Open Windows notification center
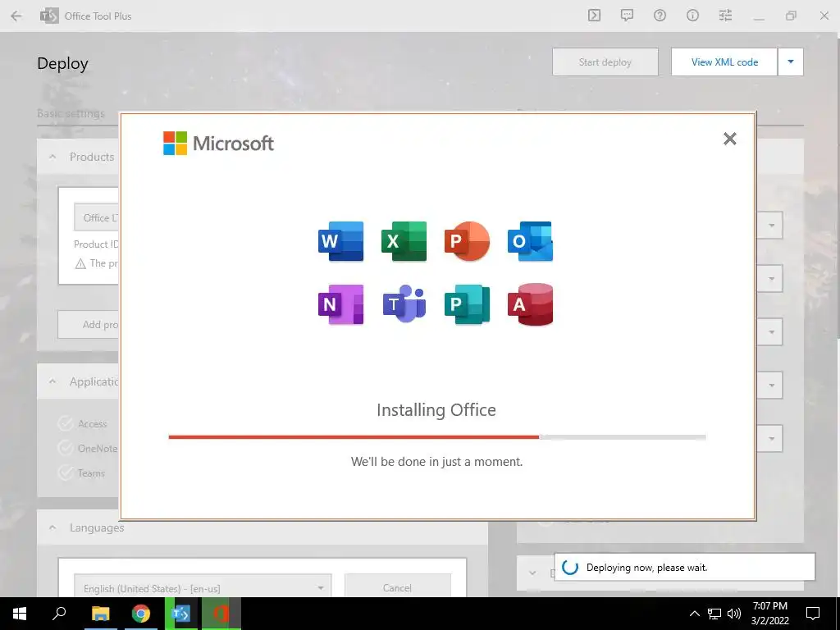This screenshot has height=630, width=840. pyautogui.click(x=813, y=614)
